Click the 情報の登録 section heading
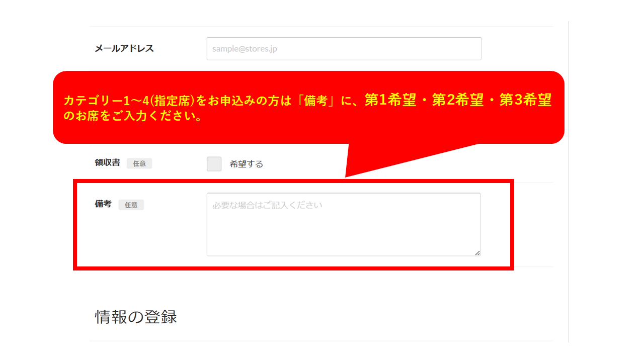 point(136,317)
